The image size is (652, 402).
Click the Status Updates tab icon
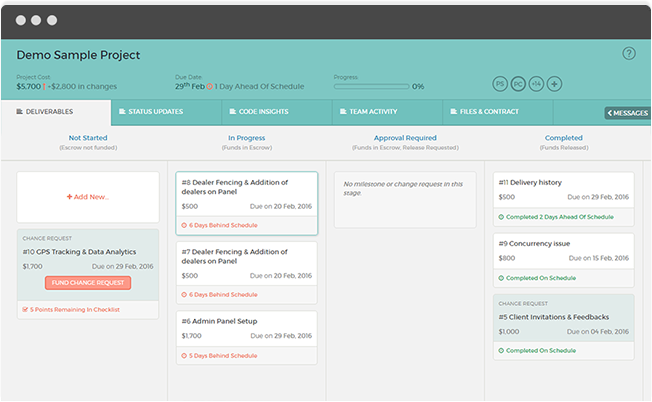(122, 111)
